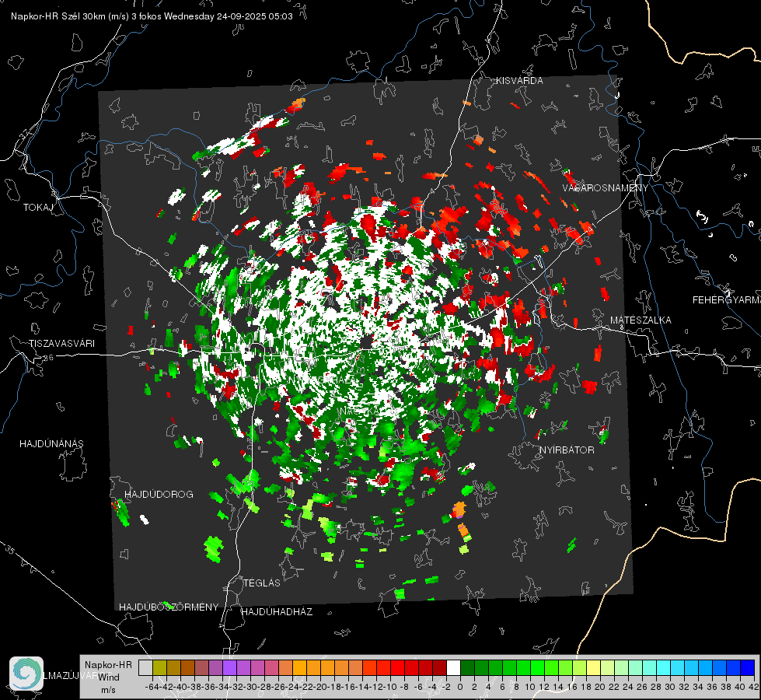
Task: Click the 0 value on the legend scale
Action: coord(460,687)
